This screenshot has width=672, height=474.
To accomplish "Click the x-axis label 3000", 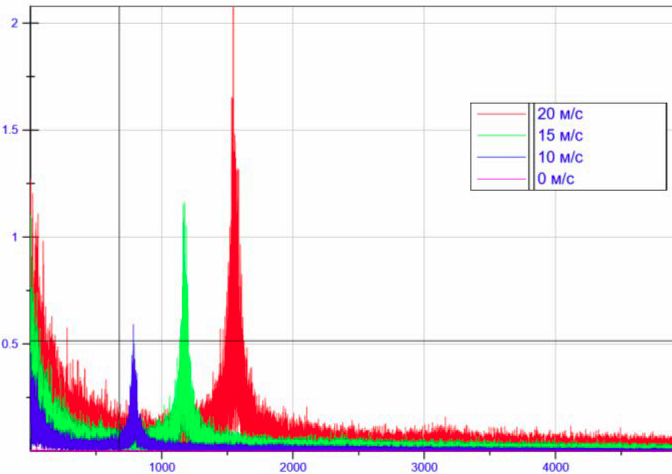I will point(424,467).
